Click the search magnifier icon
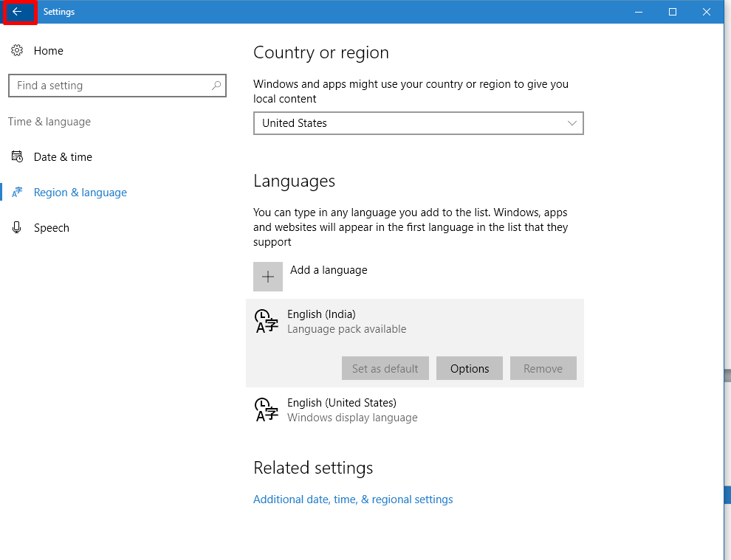Viewport: 731px width, 560px height. pos(216,86)
